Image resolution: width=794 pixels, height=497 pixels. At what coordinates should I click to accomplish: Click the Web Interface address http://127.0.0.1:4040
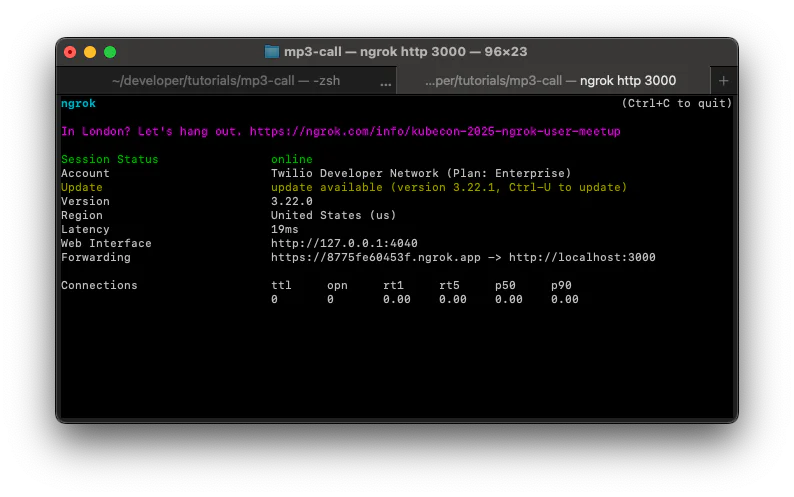click(x=344, y=243)
